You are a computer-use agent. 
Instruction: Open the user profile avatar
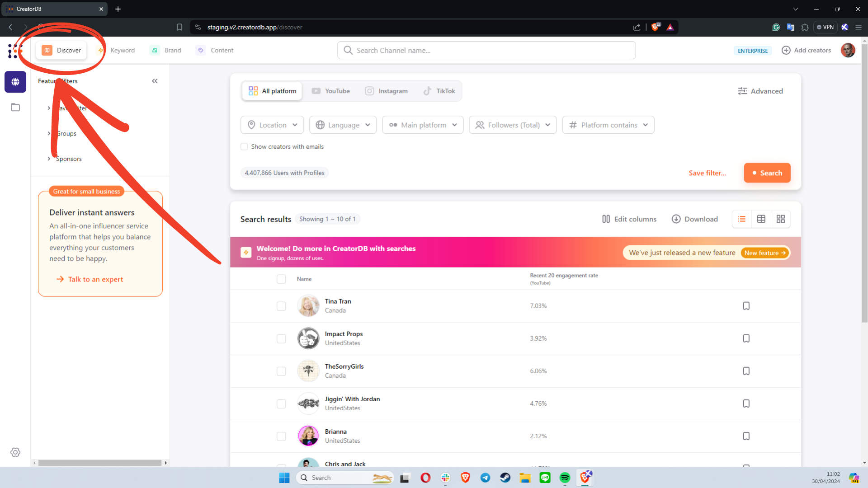point(848,50)
